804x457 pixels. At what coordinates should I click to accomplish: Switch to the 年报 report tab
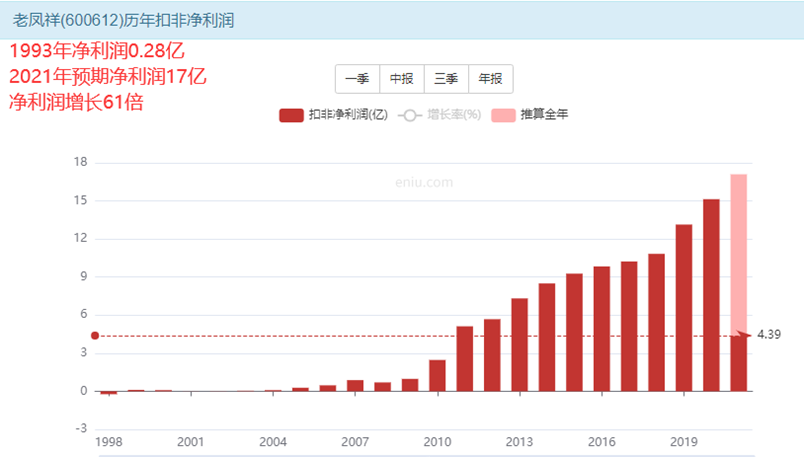(491, 79)
